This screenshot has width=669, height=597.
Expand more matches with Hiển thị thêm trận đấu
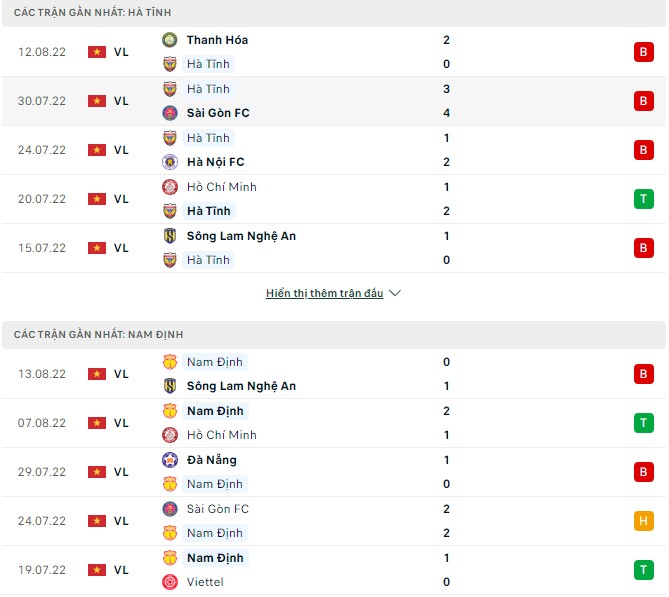coord(324,294)
